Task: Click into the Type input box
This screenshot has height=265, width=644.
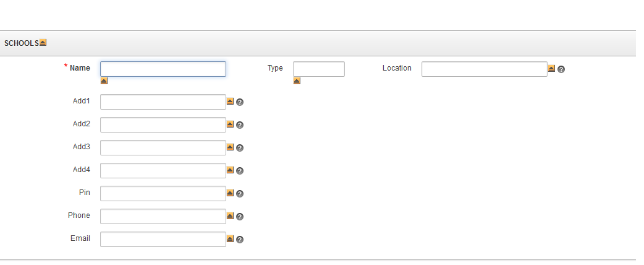Action: coord(319,69)
